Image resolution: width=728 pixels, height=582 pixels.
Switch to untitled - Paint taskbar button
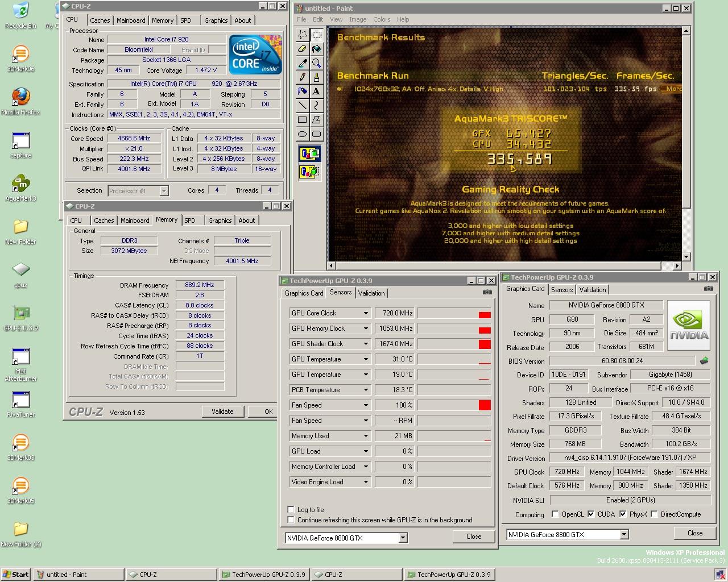tap(78, 575)
